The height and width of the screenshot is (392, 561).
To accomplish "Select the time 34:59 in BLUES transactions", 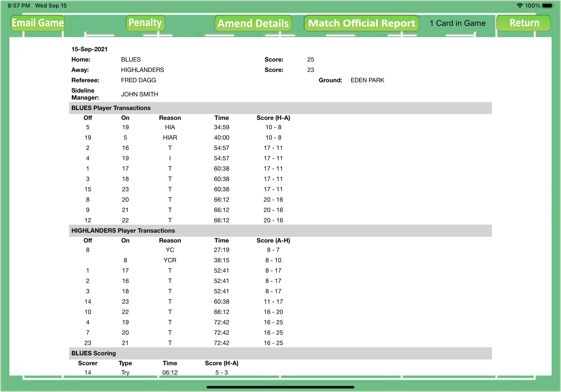I will pos(222,127).
